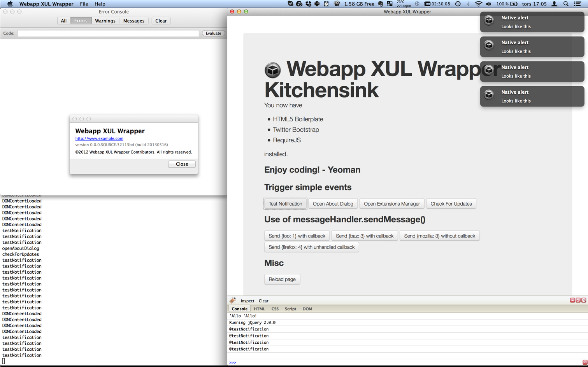
Task: Switch to the Firebug DOM tab
Action: [307, 309]
